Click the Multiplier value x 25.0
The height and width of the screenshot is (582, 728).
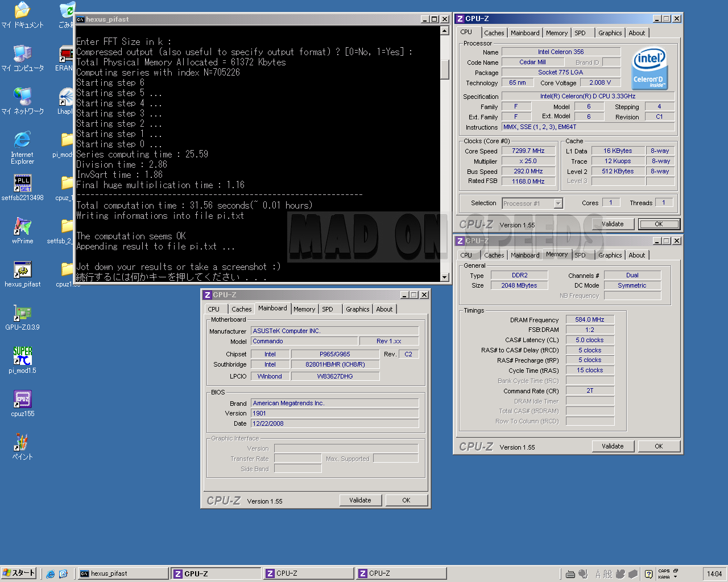528,161
